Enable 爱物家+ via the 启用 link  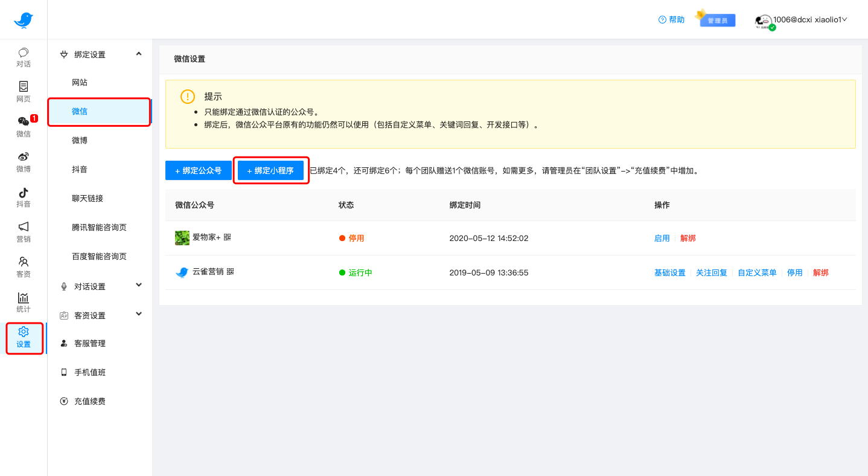pos(662,237)
